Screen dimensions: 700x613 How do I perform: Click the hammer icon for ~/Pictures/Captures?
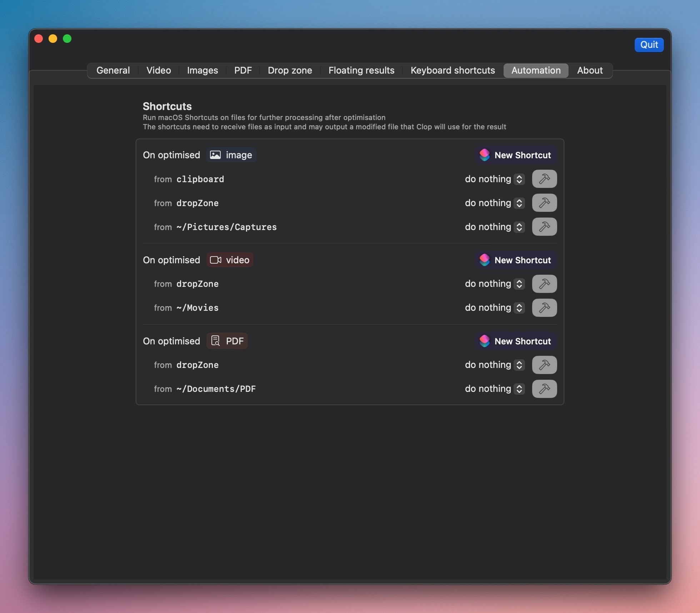(x=544, y=227)
